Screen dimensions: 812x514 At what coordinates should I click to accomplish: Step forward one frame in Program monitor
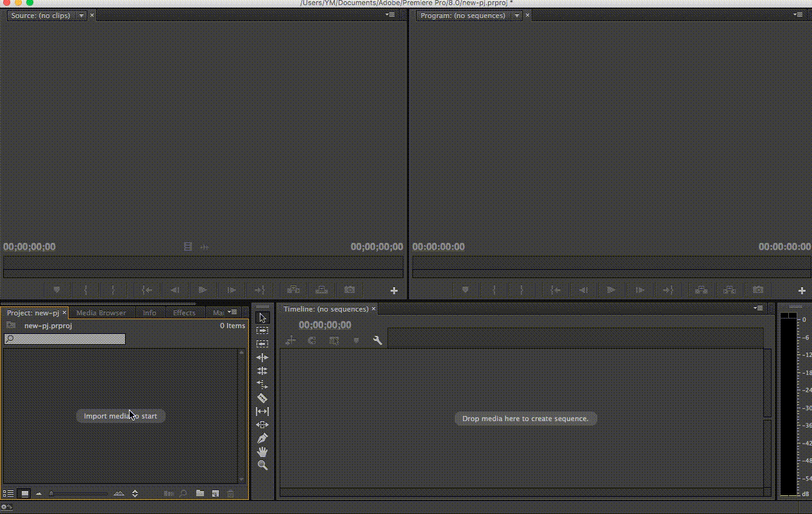pos(639,290)
